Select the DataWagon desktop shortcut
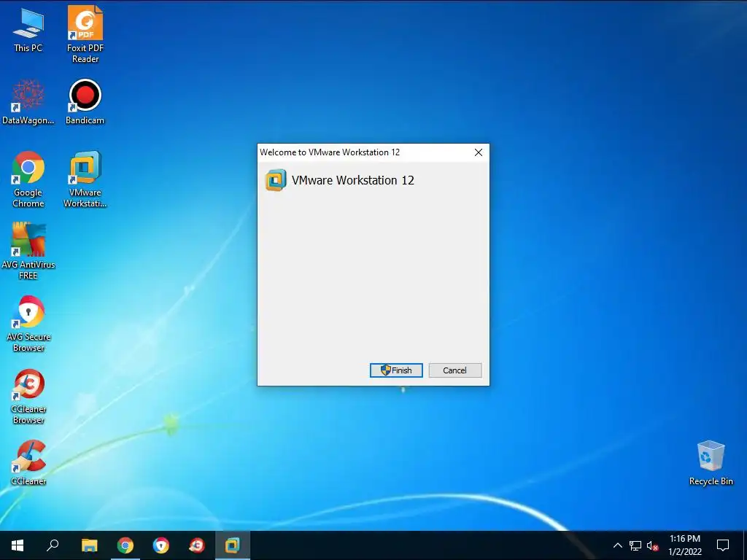This screenshot has height=560, width=747. (28, 102)
